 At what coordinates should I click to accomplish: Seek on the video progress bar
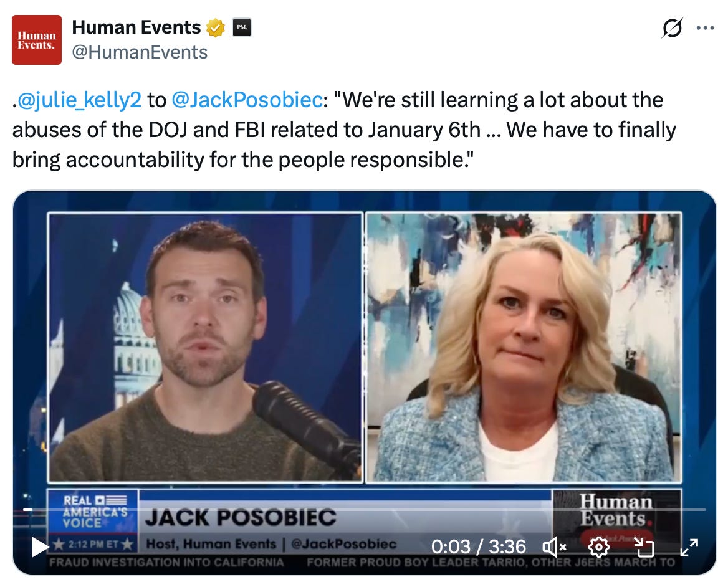(x=365, y=510)
